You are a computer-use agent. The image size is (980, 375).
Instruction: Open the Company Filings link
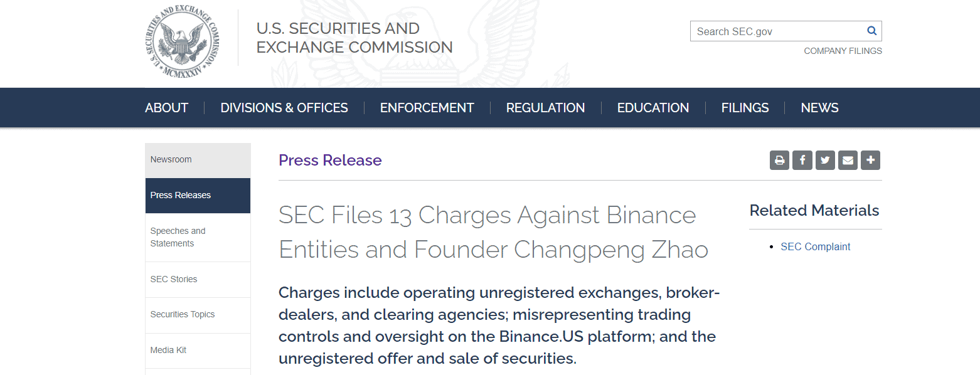pyautogui.click(x=843, y=51)
